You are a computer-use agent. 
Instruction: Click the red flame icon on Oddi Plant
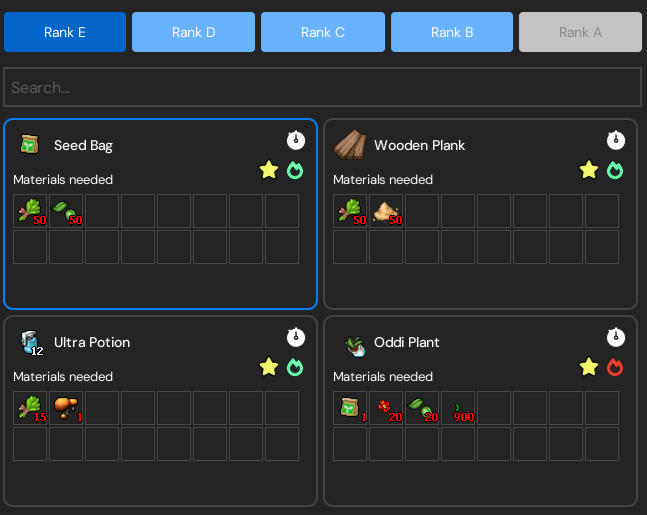coord(615,367)
